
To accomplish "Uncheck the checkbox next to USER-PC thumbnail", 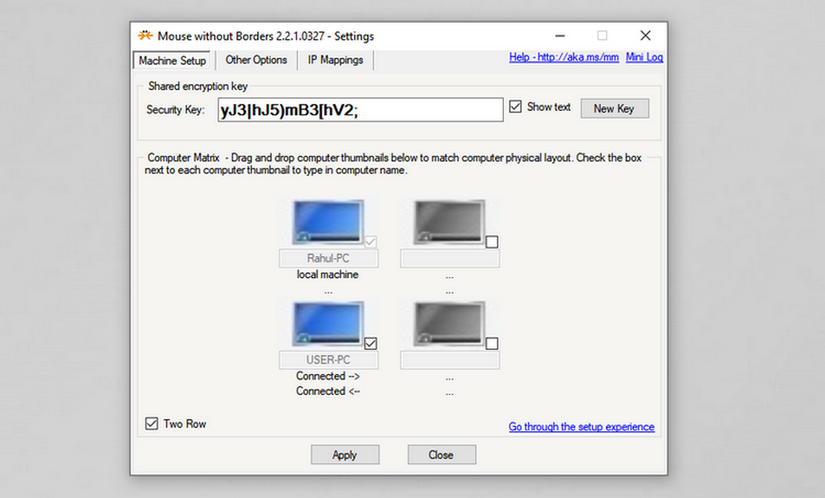I will click(x=370, y=343).
